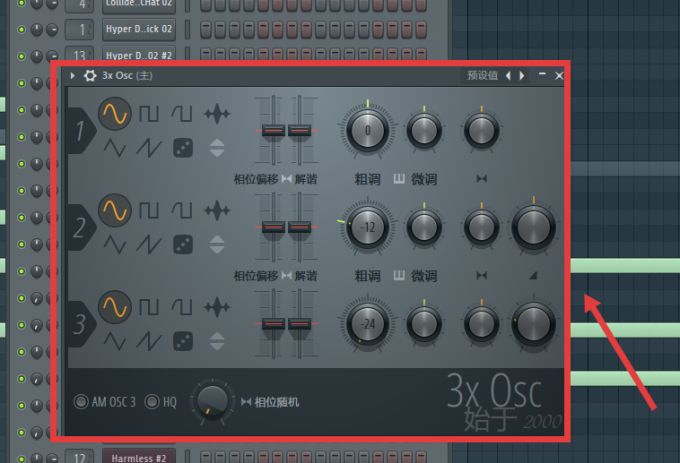Select noise dice shape for oscillator 1
Image resolution: width=680 pixels, height=463 pixels.
pos(183,148)
